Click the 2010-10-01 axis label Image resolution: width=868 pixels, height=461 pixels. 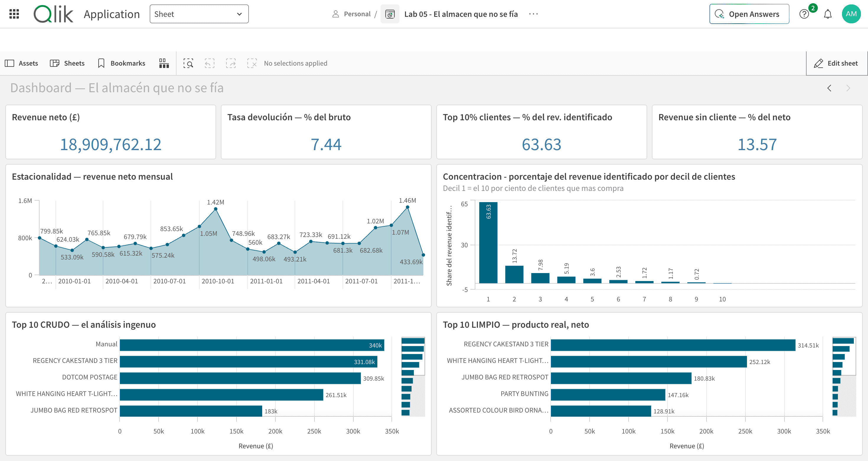[x=218, y=281]
